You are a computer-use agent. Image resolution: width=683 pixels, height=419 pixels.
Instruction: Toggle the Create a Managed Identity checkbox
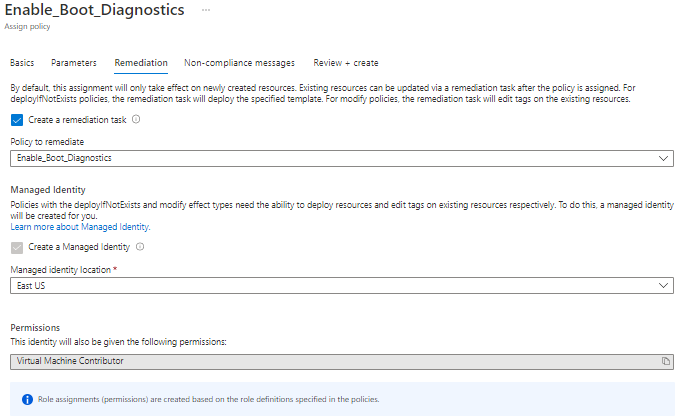click(16, 247)
